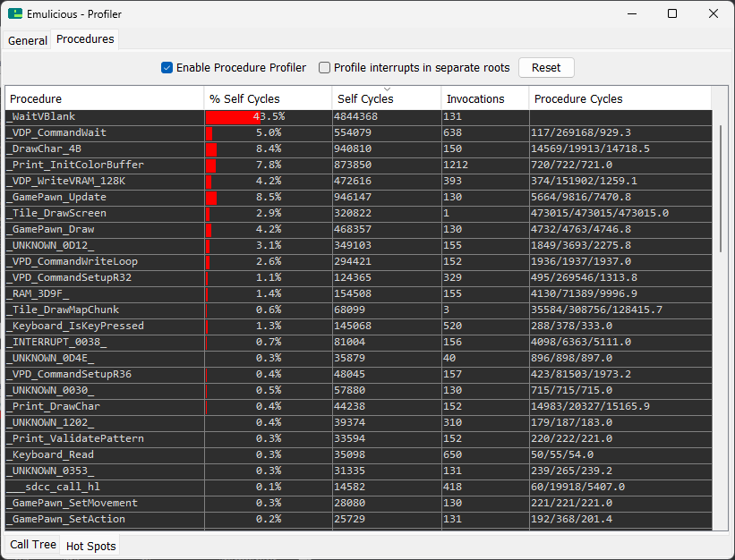The image size is (735, 560).
Task: Click the Emulicious app icon in title bar
Action: (x=15, y=13)
